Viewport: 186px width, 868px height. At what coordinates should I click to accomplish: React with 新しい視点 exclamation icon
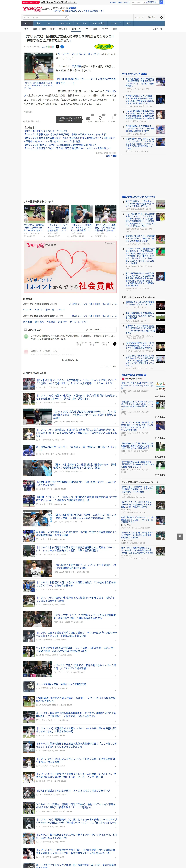click(x=112, y=118)
